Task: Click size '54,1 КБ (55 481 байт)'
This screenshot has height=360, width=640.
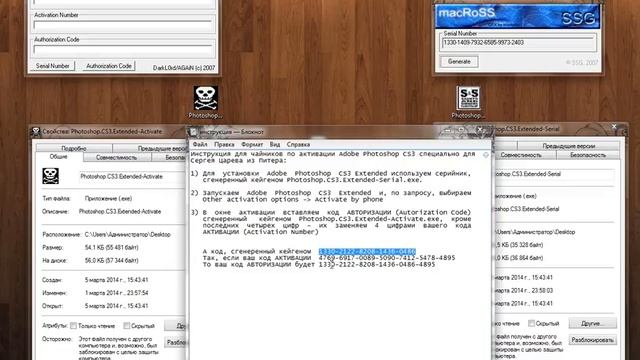Action: point(111,247)
